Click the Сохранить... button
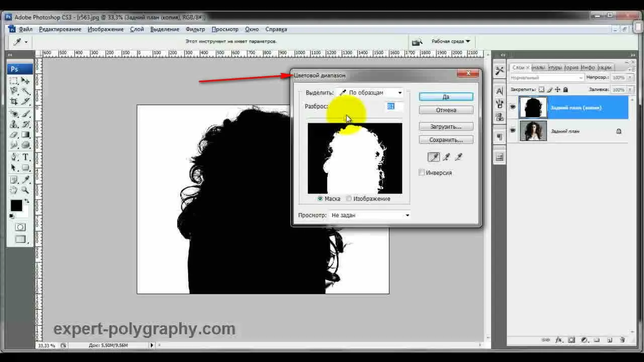Screen dimensions: 644x362 click(x=446, y=140)
